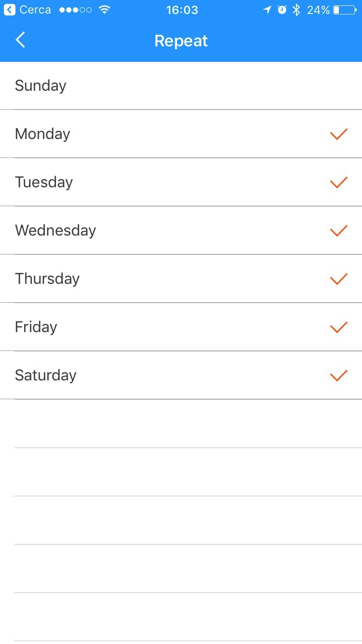Screen dimensions: 362x644
Task: Remove the Friday checkmark
Action: (338, 327)
